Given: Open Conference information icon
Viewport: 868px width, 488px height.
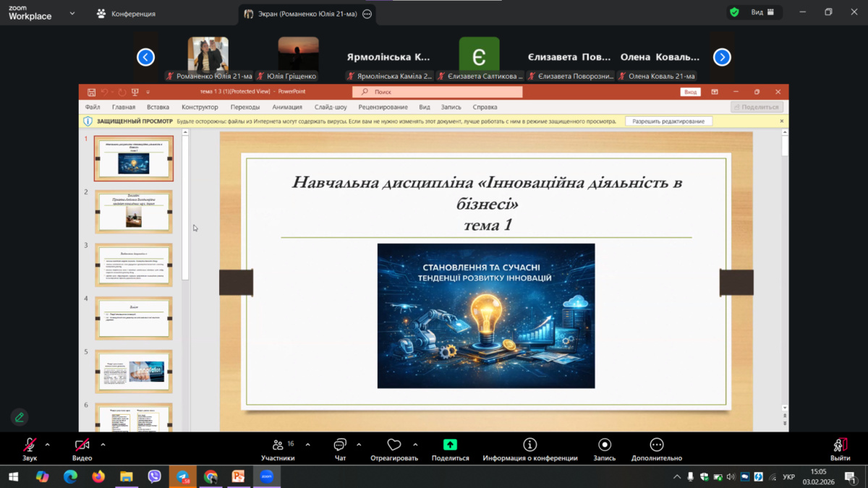Looking at the screenshot, I should [x=530, y=445].
